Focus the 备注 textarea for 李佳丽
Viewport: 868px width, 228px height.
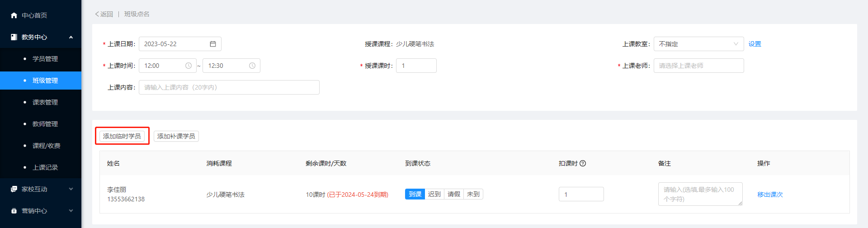pyautogui.click(x=700, y=194)
